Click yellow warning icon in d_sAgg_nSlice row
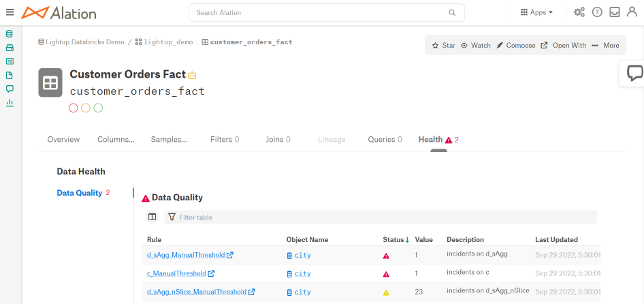 386,292
